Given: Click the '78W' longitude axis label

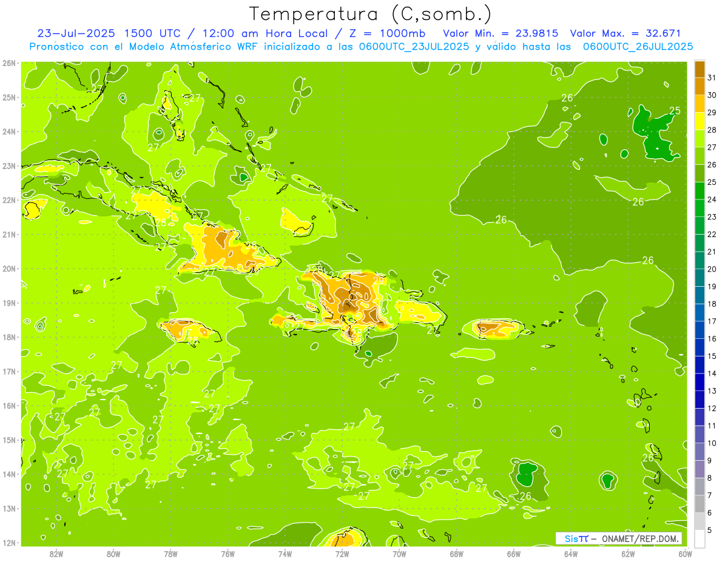Looking at the screenshot, I should [x=170, y=554].
